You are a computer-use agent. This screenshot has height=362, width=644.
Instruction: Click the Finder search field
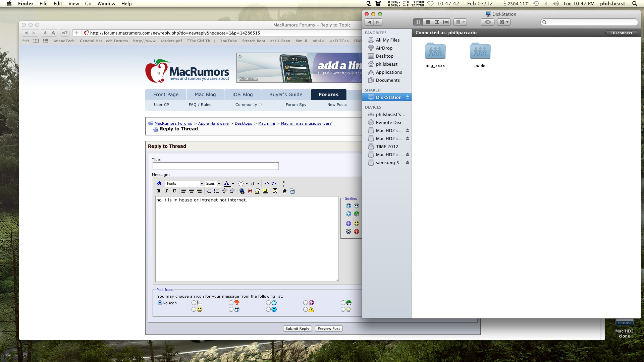[x=589, y=22]
